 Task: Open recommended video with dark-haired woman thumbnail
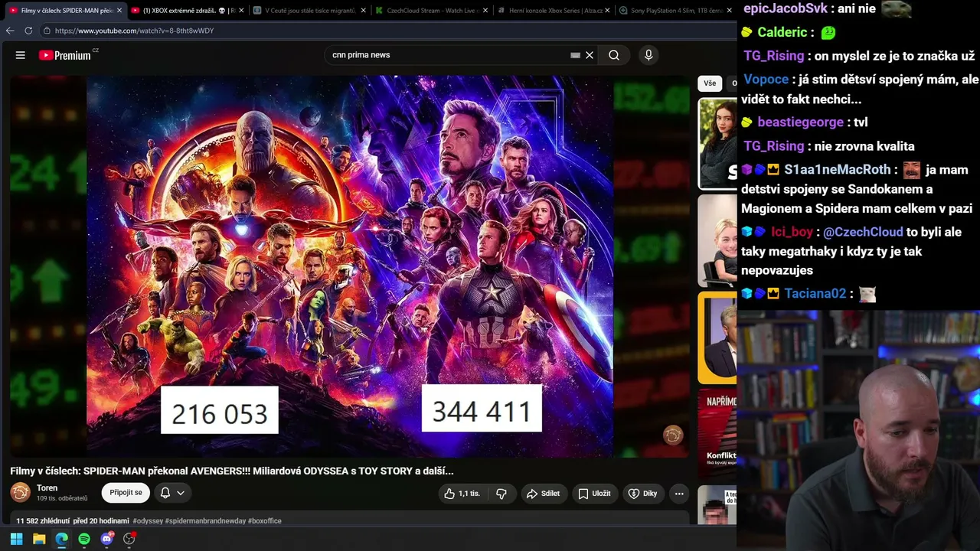(x=717, y=144)
